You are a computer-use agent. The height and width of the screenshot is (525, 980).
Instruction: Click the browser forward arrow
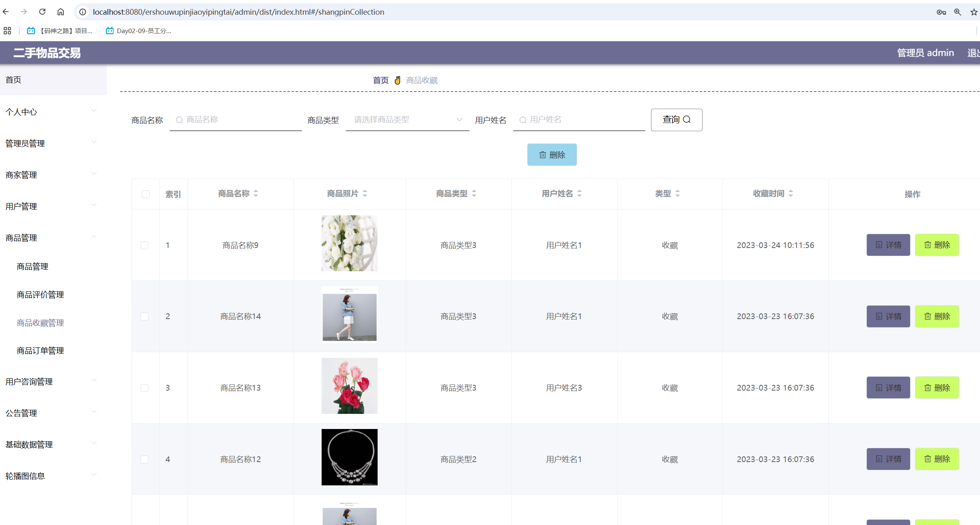[24, 12]
